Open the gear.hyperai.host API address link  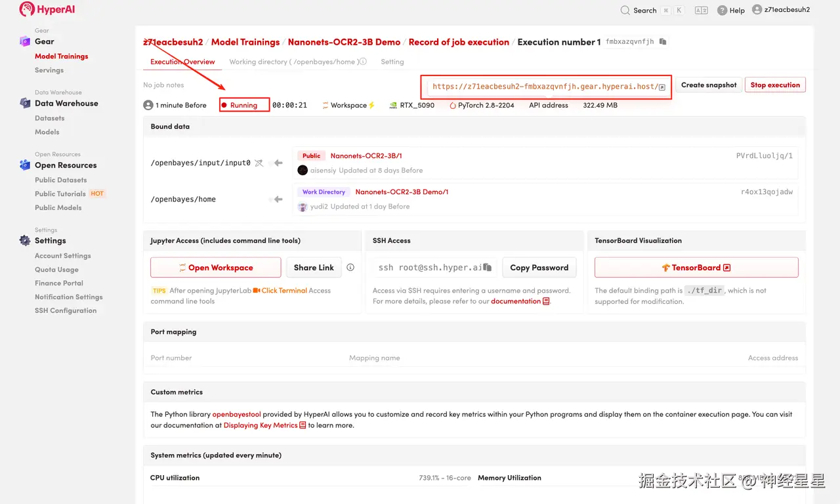545,87
